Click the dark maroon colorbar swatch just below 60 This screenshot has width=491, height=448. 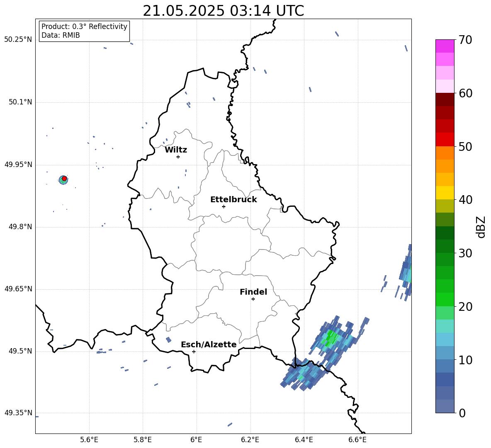(x=445, y=99)
